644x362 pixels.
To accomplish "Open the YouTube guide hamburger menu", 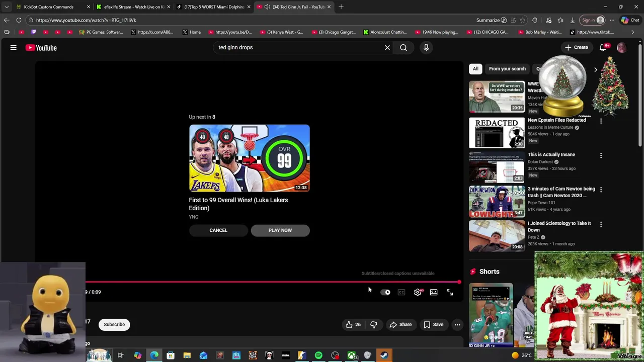I will [x=14, y=48].
